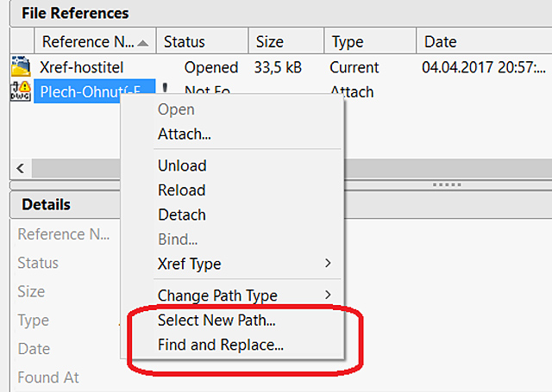The image size is (552, 392).
Task: Select Unload in the context menu
Action: 182,165
